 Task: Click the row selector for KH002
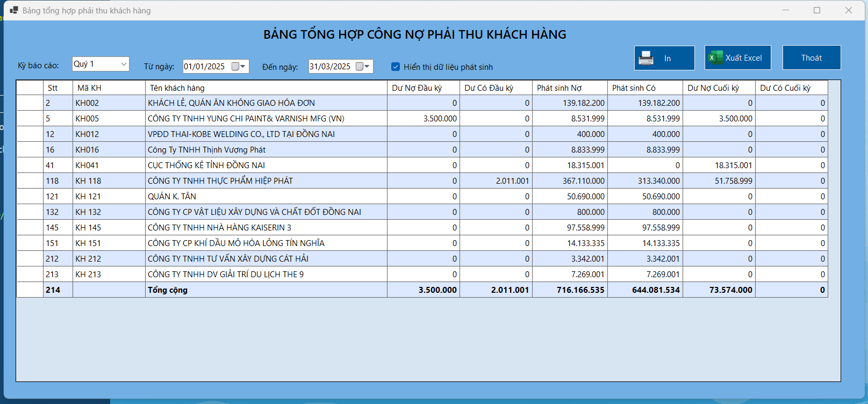tap(30, 103)
